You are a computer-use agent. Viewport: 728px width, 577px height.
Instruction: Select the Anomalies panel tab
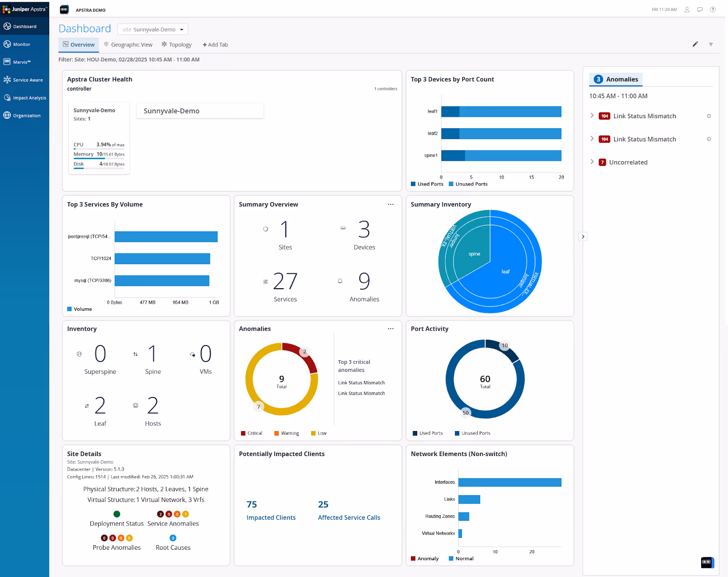[x=616, y=79]
